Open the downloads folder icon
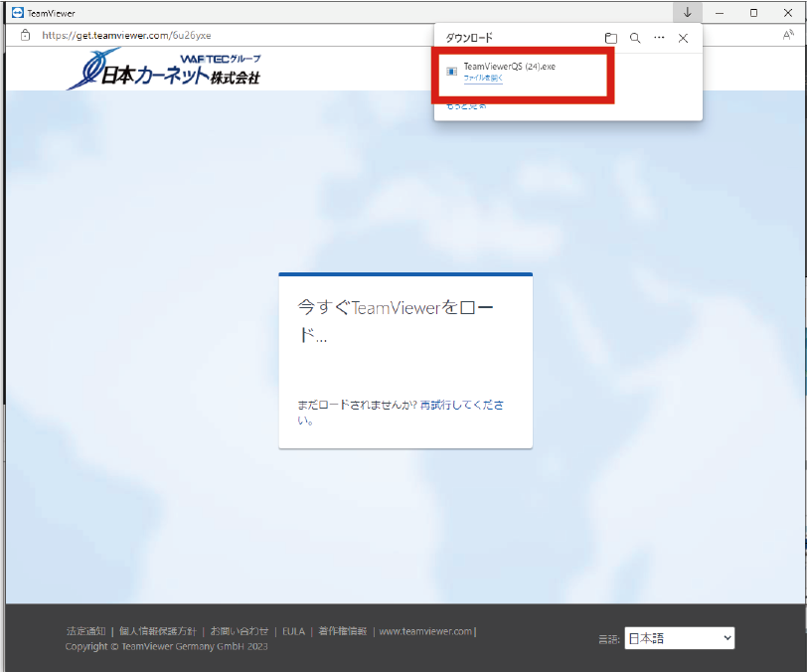The image size is (807, 672). [x=611, y=38]
